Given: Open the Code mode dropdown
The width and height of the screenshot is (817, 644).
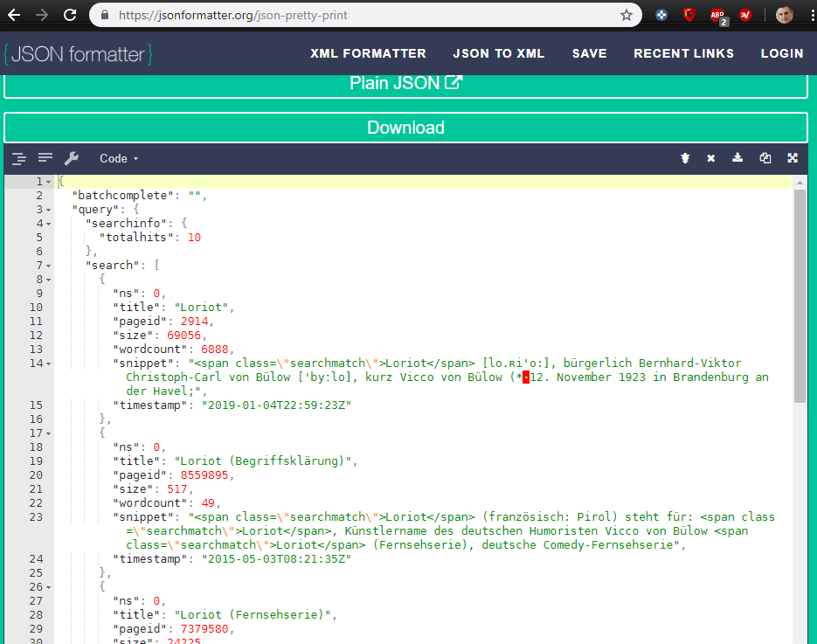Looking at the screenshot, I should [119, 158].
